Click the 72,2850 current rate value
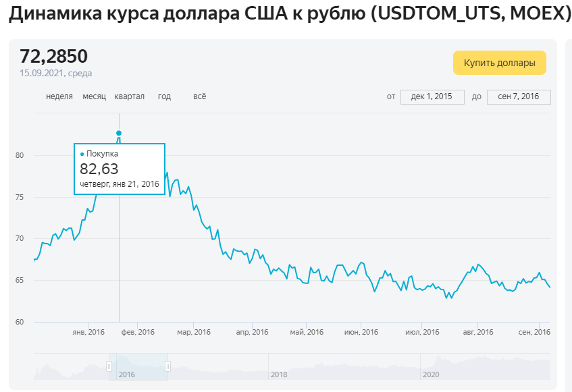572x392 pixels. (53, 57)
